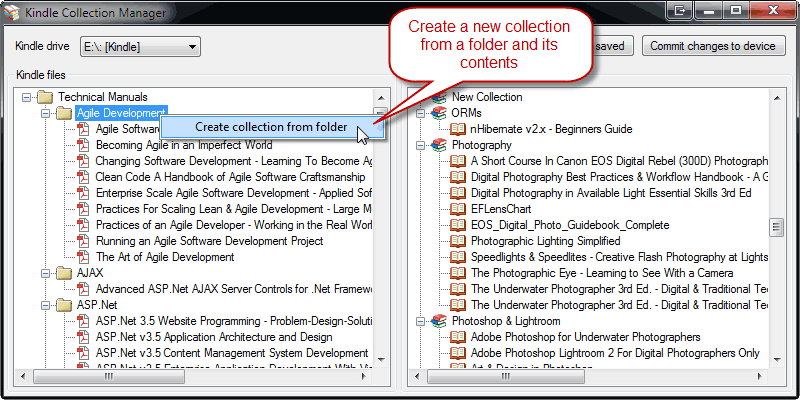Click down arrow of Kindle files vertical scrollbar
The image size is (800, 400).
tap(381, 359)
